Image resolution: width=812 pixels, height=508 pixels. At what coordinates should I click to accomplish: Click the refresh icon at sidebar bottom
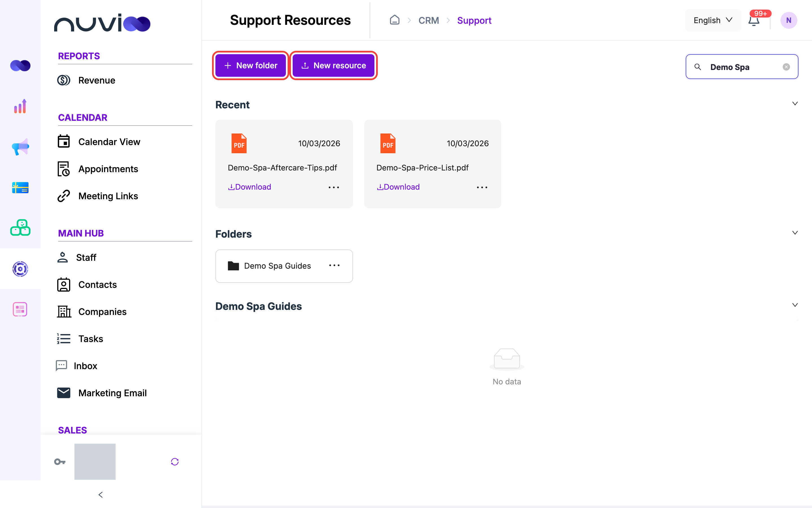click(x=175, y=462)
